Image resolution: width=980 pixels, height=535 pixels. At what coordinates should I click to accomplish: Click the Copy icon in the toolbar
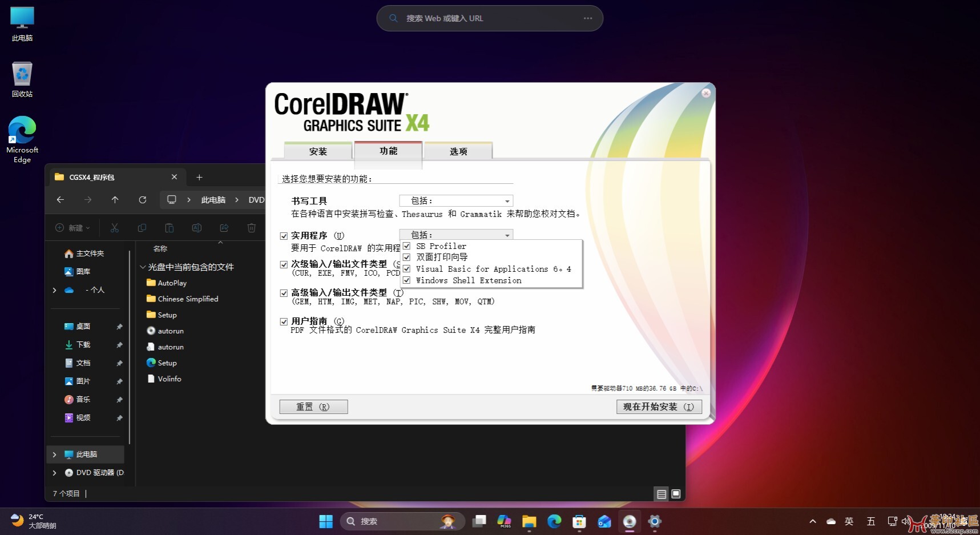(142, 228)
